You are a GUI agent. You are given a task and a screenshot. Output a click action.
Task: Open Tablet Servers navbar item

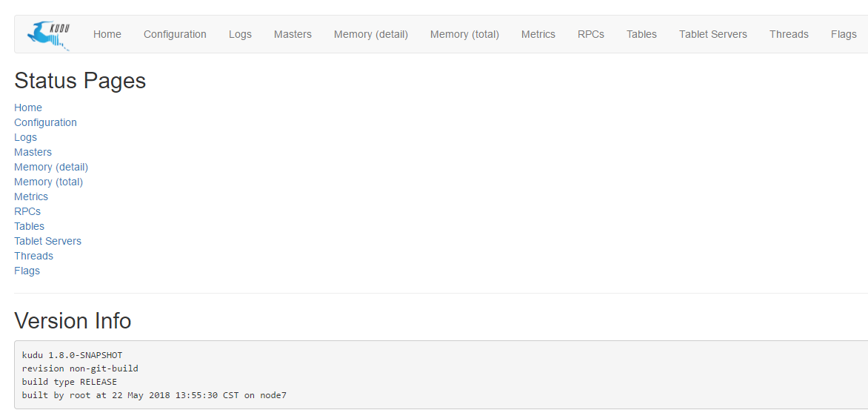pos(713,34)
